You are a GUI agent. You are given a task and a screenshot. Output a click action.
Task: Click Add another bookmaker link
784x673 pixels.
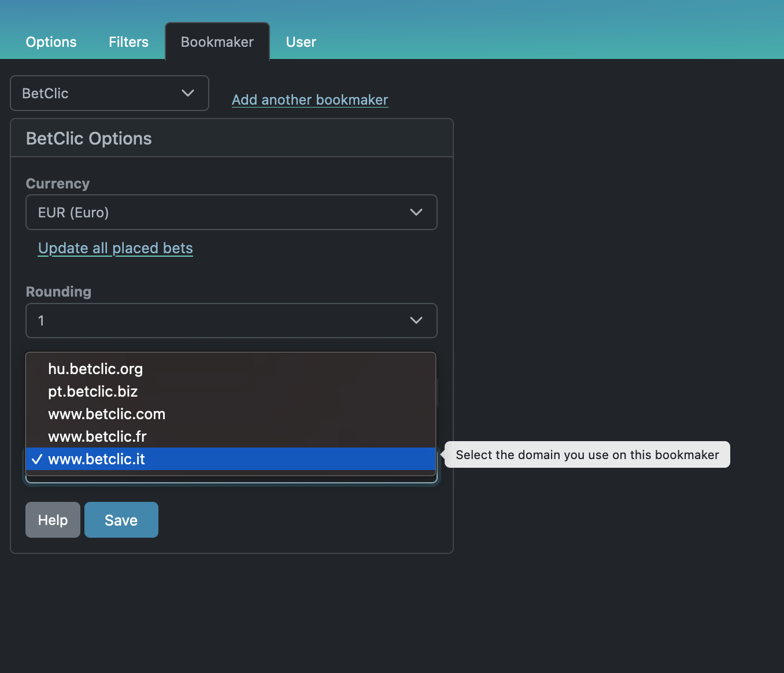pyautogui.click(x=310, y=99)
